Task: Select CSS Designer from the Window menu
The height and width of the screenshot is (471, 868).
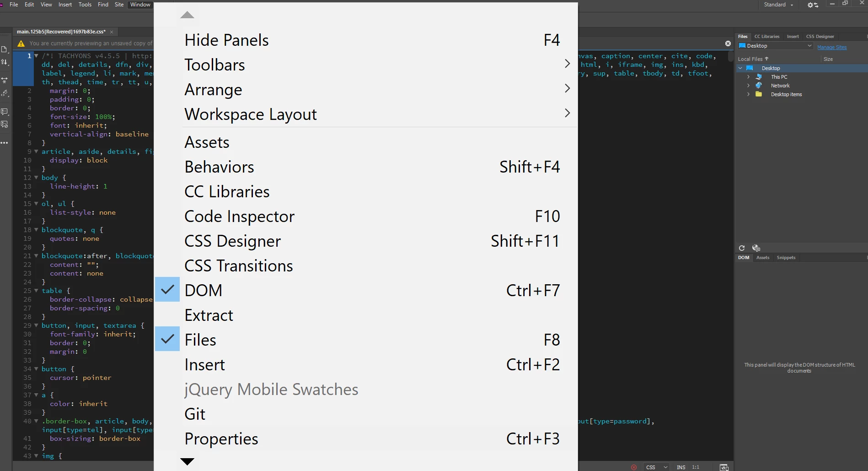Action: coord(233,241)
